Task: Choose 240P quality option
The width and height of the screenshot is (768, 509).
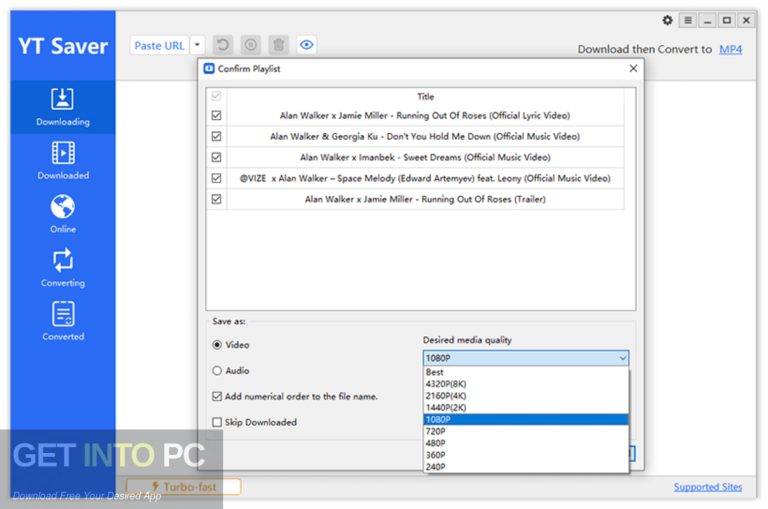Action: click(526, 466)
